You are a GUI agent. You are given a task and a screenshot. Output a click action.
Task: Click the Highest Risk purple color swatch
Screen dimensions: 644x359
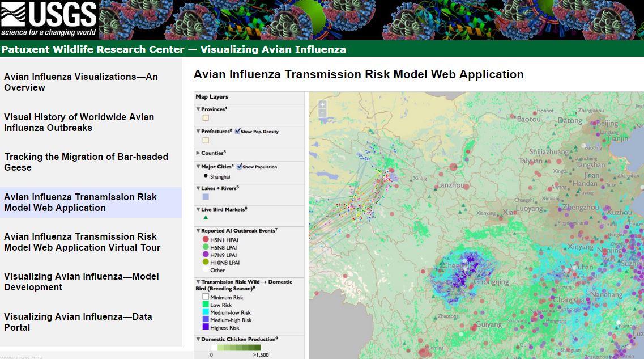coord(205,327)
